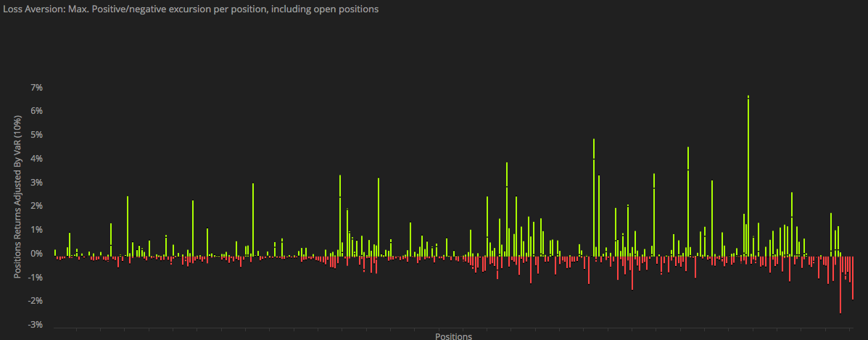Click the -3% y-axis label
Screen dimensions: 868x340
[x=36, y=325]
